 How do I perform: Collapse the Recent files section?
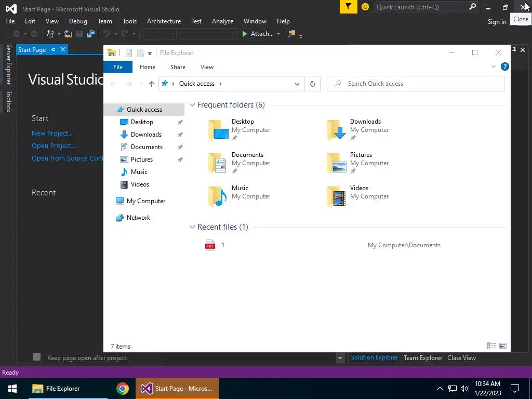click(x=192, y=227)
